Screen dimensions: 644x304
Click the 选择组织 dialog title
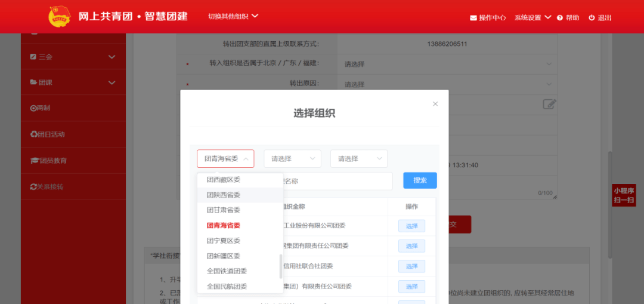tap(314, 113)
